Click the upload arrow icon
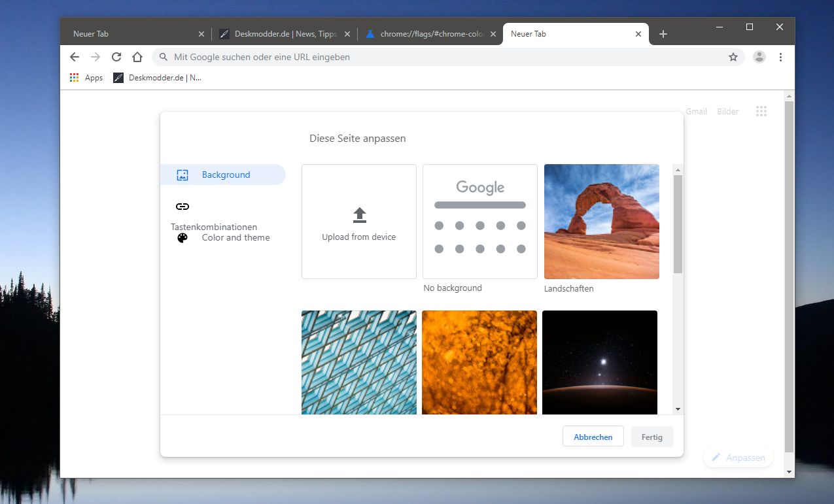The image size is (834, 504). coord(359,215)
